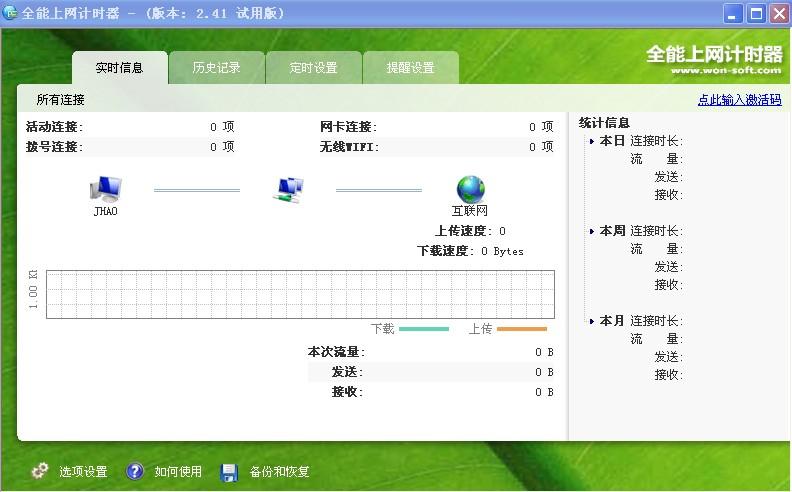Viewport: 792px width, 492px height.
Task: Click the 点此输入激活码 link
Action: [739, 100]
